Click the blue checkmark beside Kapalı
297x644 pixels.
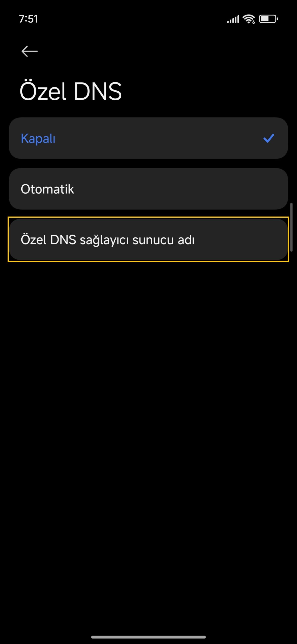(269, 138)
